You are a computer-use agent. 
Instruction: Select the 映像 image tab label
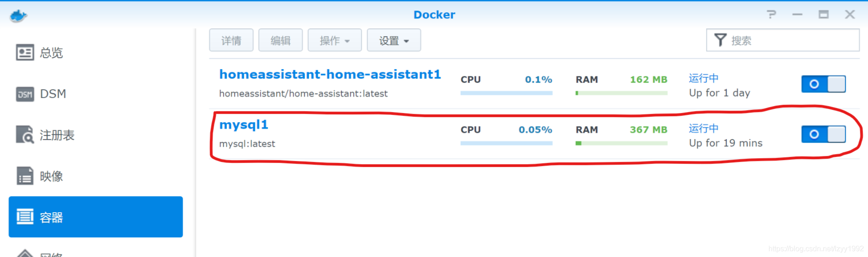[51, 177]
